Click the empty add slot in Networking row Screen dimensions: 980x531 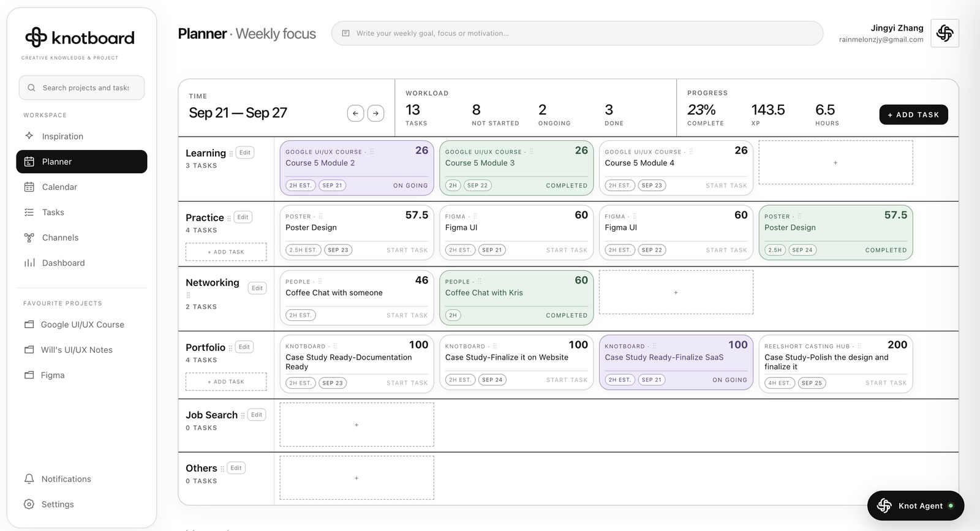(x=676, y=292)
